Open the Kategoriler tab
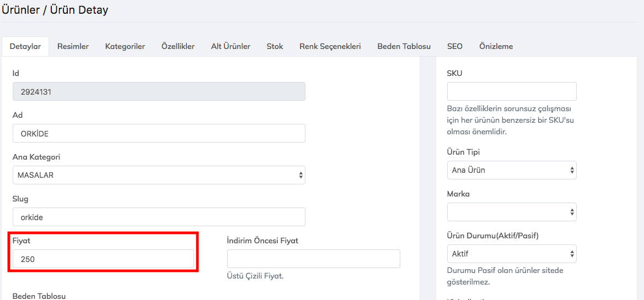Viewport: 644px width, 300px height. coord(125,46)
